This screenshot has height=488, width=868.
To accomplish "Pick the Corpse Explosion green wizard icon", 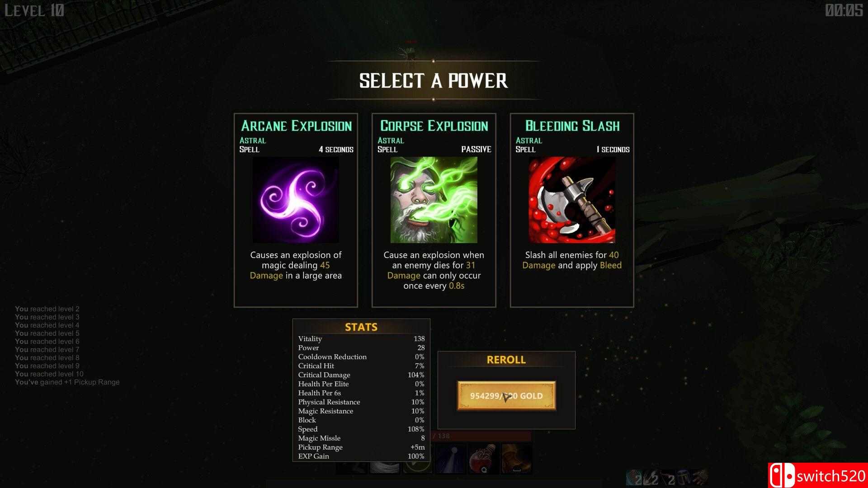I will coord(434,200).
